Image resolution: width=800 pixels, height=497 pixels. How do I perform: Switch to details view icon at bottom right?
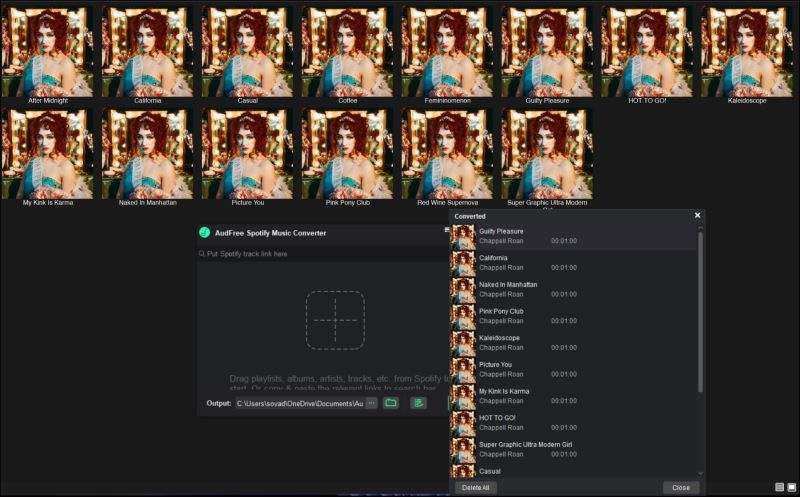[x=780, y=487]
